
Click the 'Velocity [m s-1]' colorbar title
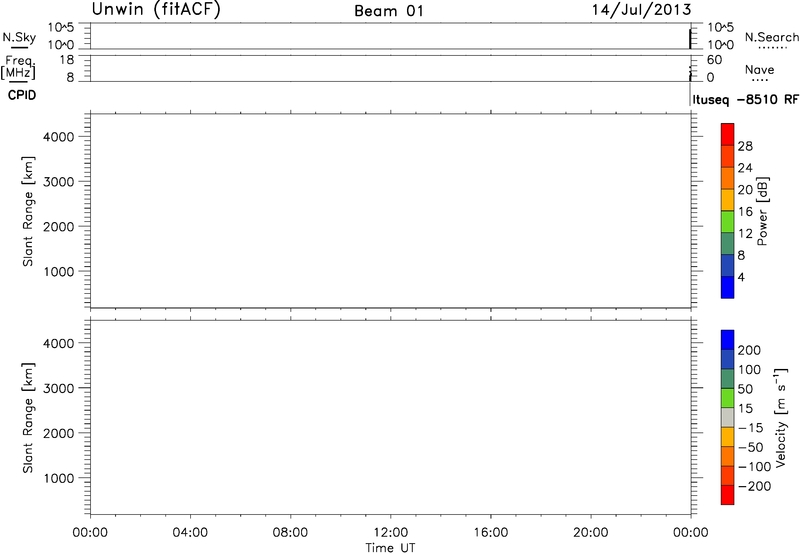point(781,418)
